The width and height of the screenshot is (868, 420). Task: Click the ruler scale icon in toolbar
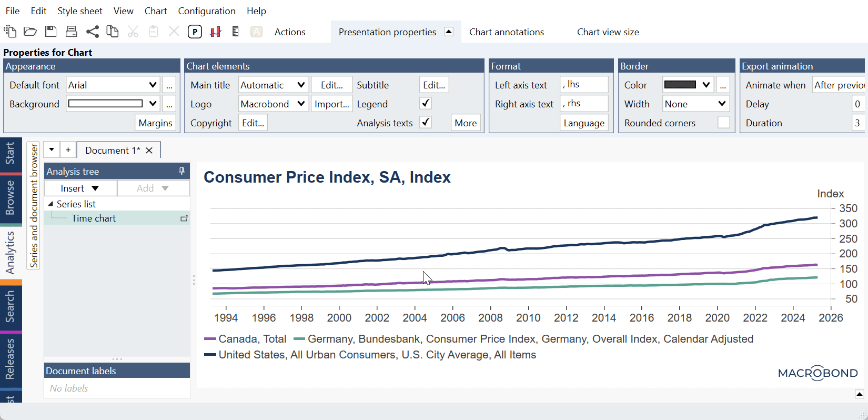[235, 32]
